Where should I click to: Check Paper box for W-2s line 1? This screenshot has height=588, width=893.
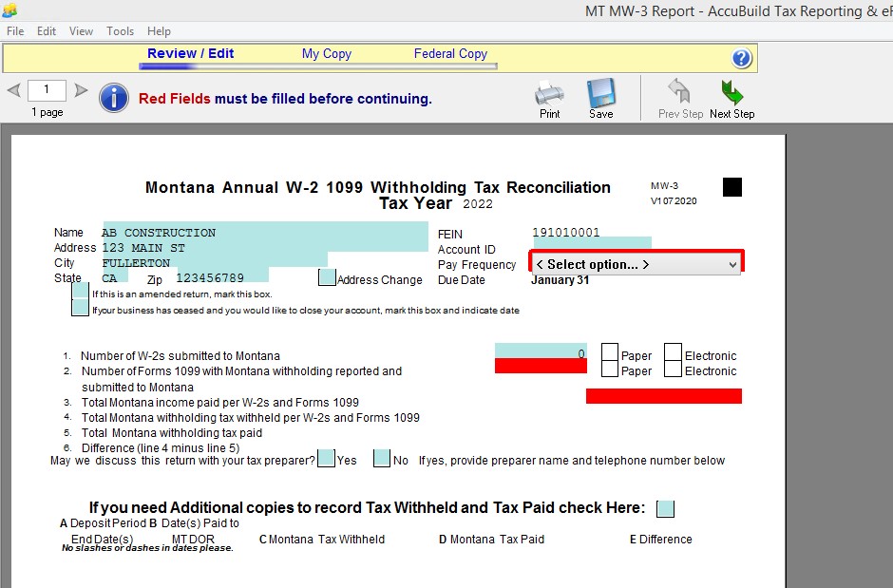click(x=610, y=352)
